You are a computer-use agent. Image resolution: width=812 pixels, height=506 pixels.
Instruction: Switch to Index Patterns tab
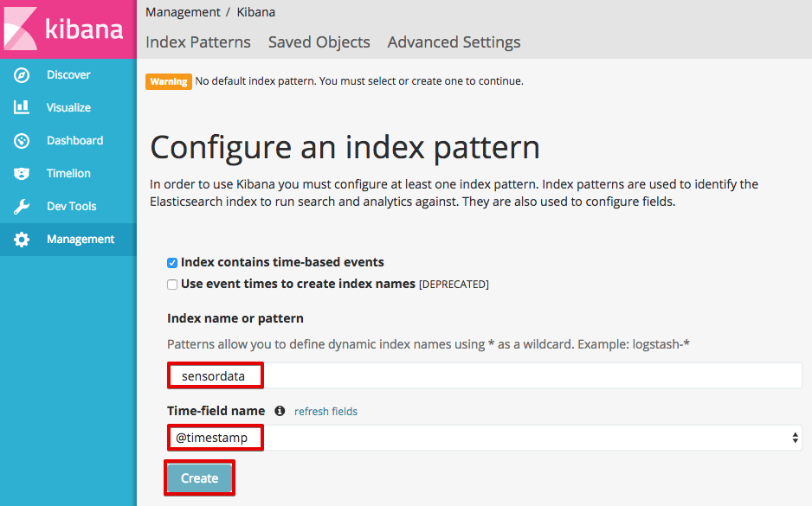(198, 42)
